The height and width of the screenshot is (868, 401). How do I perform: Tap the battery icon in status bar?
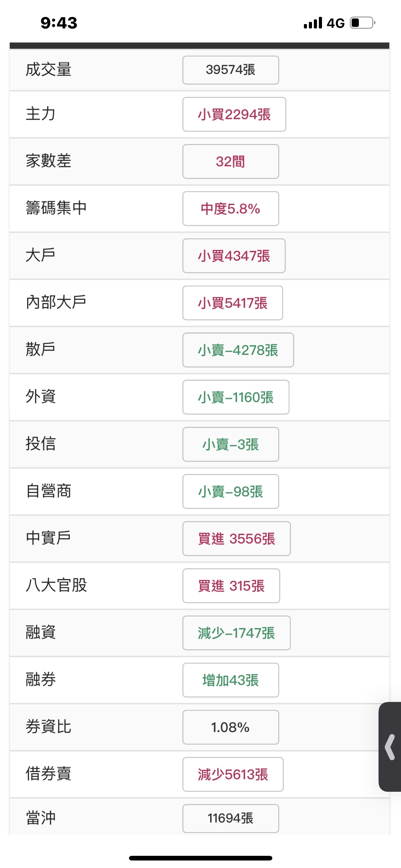(363, 23)
